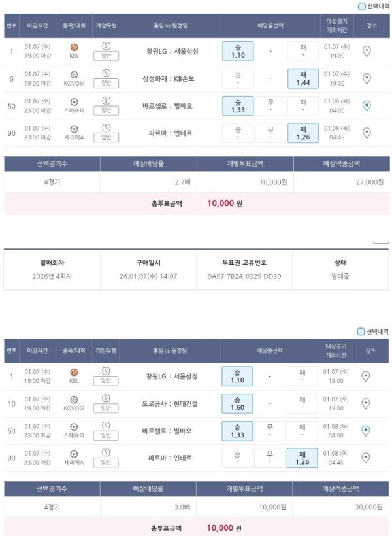The image size is (392, 536).
Task: Select 무 option for 파르마 : 인테르 in lower slip
Action: tap(270, 458)
